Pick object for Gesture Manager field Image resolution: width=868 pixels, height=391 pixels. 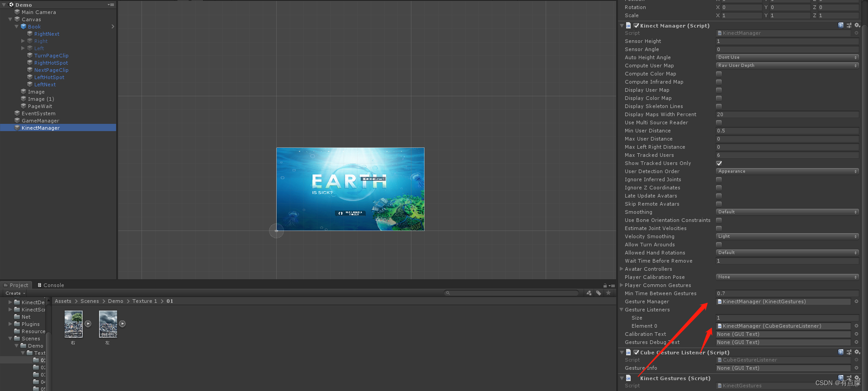pos(856,301)
